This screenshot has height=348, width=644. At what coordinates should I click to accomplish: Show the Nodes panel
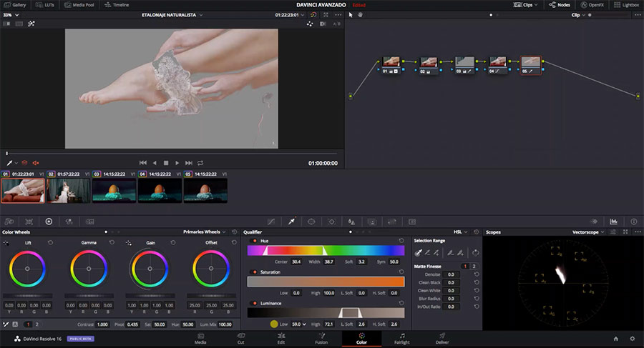(x=560, y=5)
